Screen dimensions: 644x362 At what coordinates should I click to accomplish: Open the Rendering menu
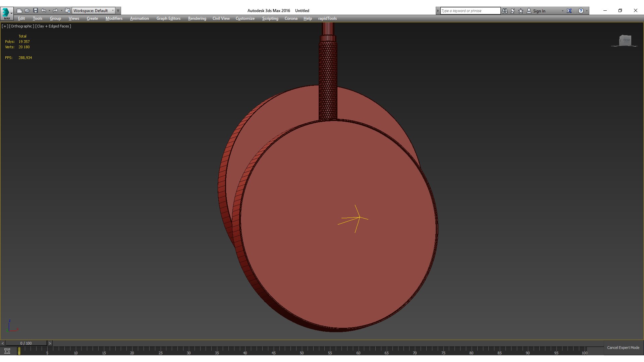coord(197,18)
